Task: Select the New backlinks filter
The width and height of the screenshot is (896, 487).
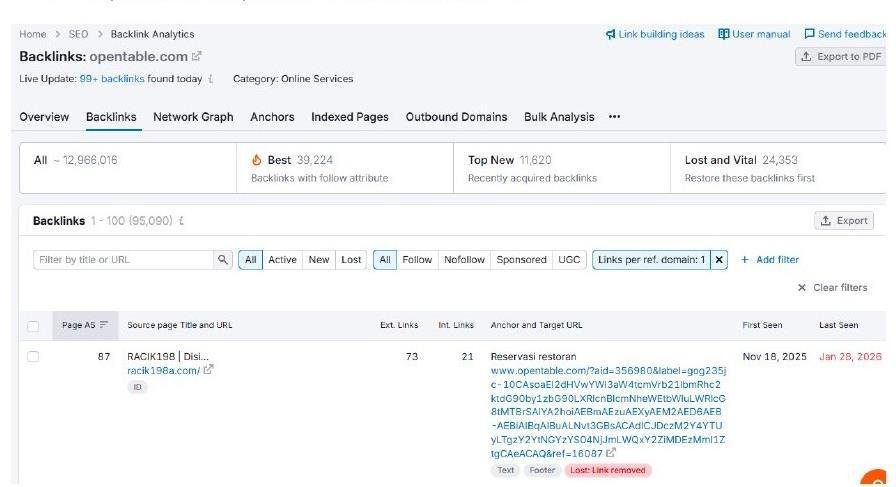Action: tap(319, 260)
